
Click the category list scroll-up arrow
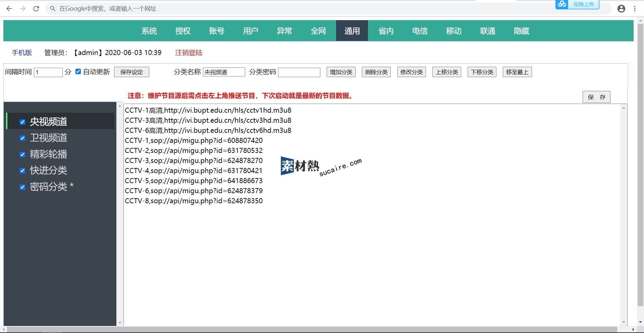pyautogui.click(x=120, y=106)
